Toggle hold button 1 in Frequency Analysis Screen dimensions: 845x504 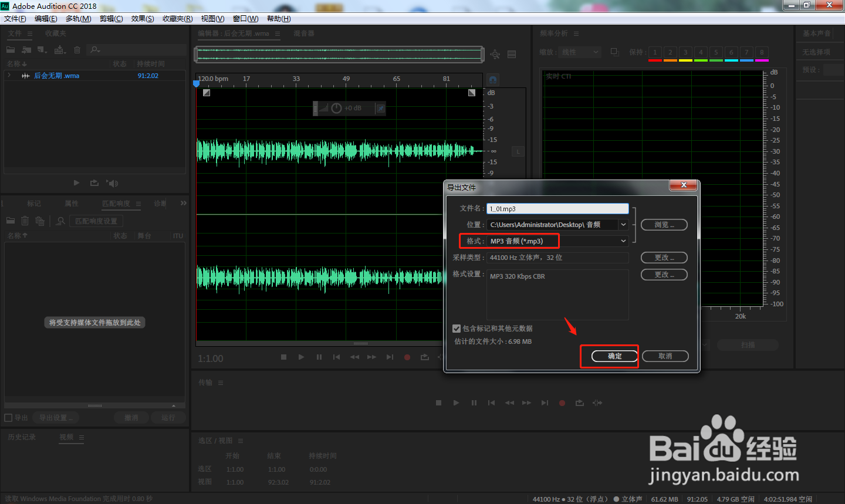pyautogui.click(x=655, y=52)
